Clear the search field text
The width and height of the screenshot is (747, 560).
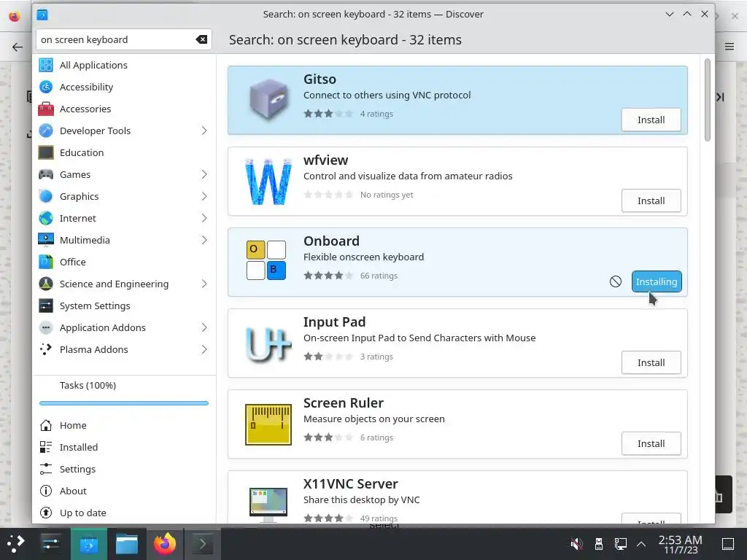point(201,39)
